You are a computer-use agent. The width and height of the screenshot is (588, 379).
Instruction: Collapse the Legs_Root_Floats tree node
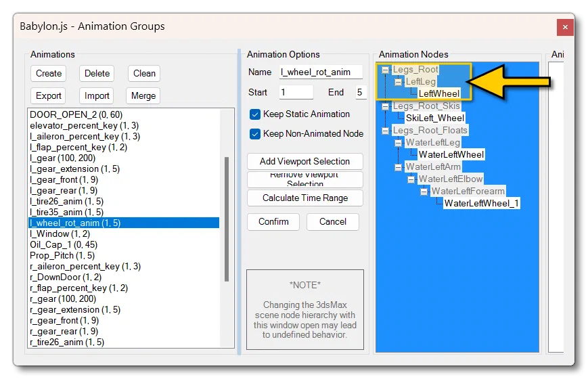click(385, 131)
